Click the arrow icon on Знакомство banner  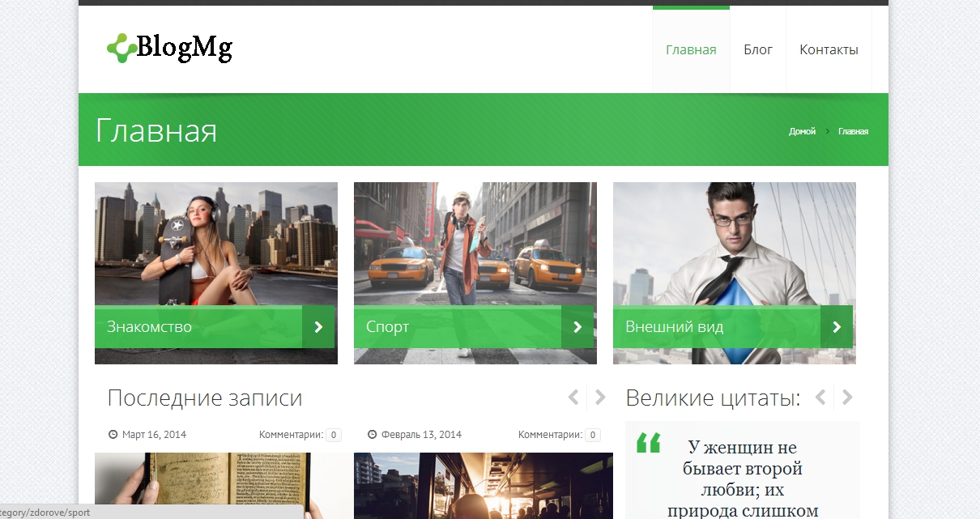(318, 327)
